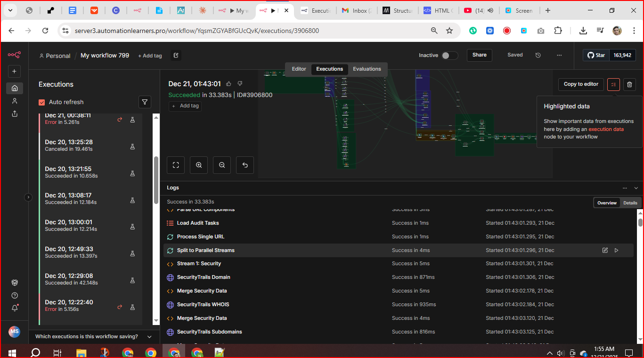This screenshot has width=644, height=358.
Task: Zoom in on the workflow canvas
Action: point(199,165)
